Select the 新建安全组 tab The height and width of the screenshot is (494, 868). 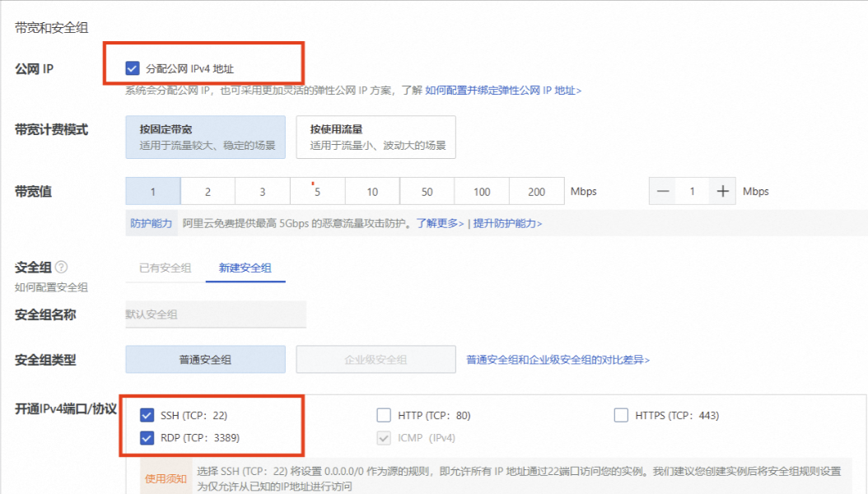pyautogui.click(x=245, y=268)
